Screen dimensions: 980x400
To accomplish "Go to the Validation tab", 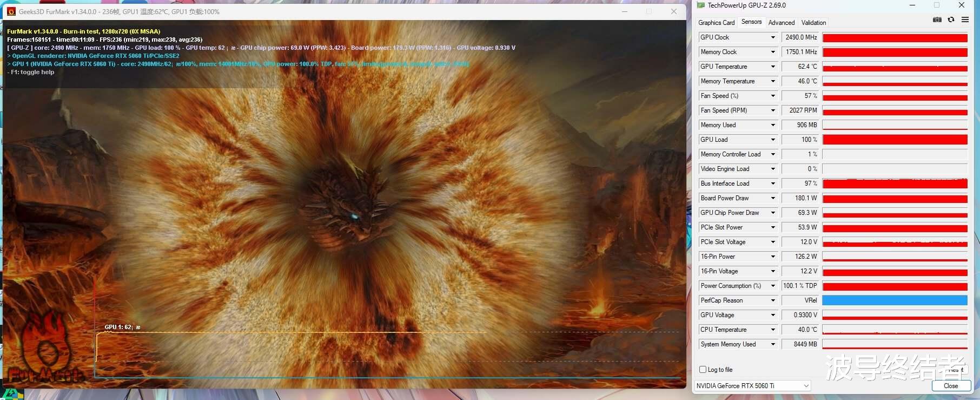I will (813, 23).
